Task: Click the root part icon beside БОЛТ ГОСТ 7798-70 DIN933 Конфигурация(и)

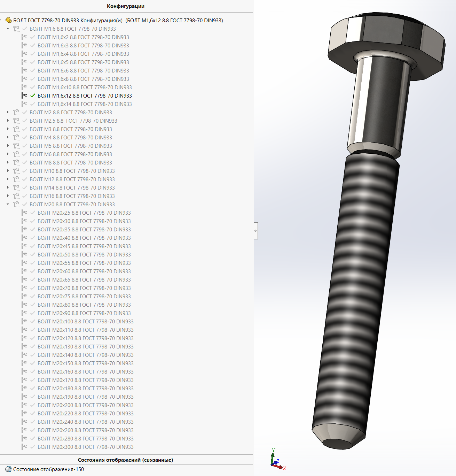Action: pyautogui.click(x=9, y=20)
